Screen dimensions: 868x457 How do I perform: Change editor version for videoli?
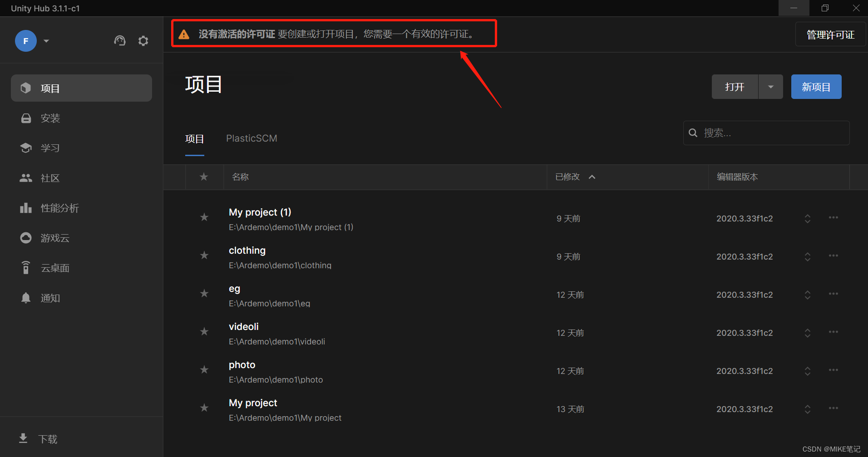click(x=808, y=333)
